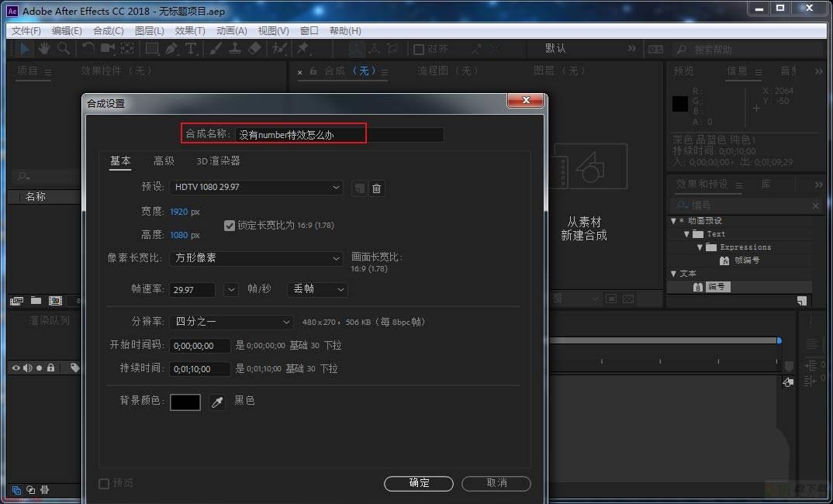Click the composition panel lock icon
Screen dimensions: 833x504
pos(313,71)
